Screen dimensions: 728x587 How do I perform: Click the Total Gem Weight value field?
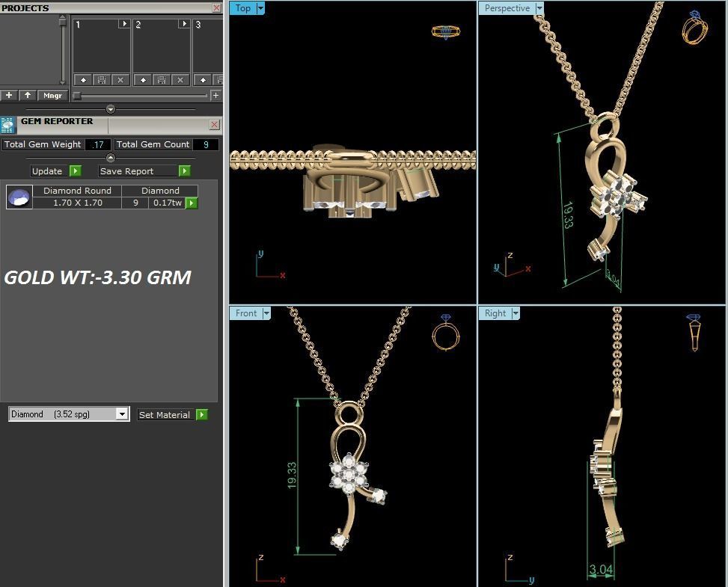(98, 145)
